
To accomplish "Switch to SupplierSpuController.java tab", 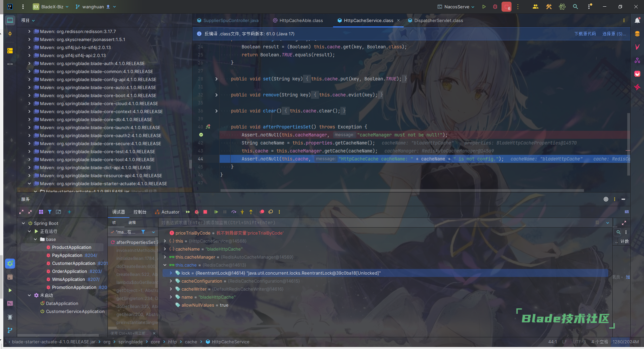I will pos(228,20).
